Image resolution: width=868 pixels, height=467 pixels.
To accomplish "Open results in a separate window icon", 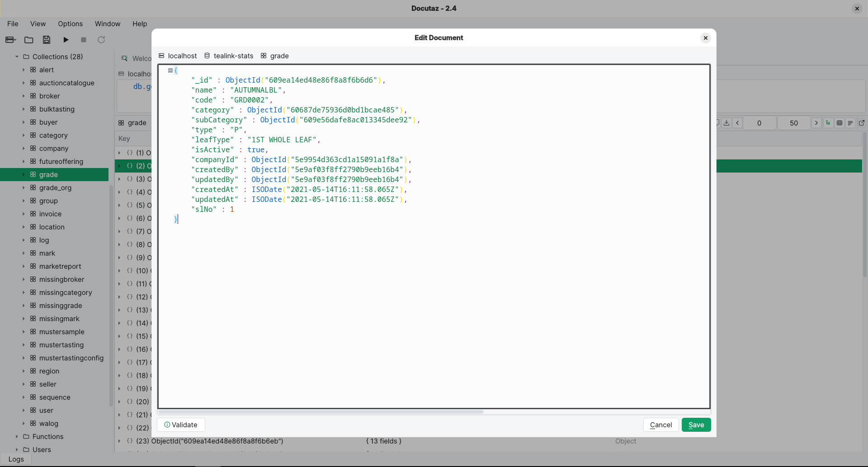I will 862,123.
